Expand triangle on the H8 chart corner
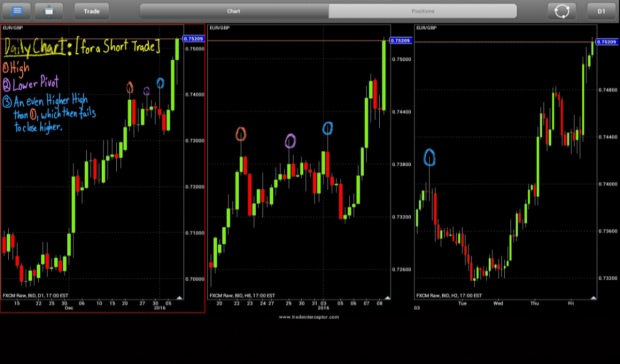The width and height of the screenshot is (620, 364). 386,297
